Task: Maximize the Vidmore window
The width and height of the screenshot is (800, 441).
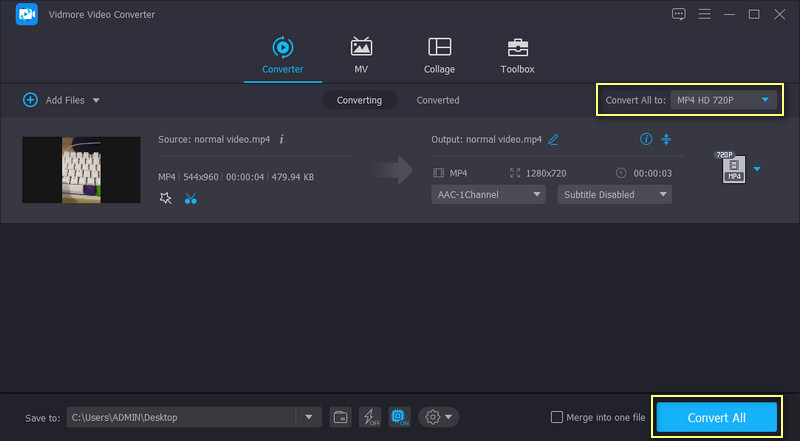Action: tap(754, 14)
